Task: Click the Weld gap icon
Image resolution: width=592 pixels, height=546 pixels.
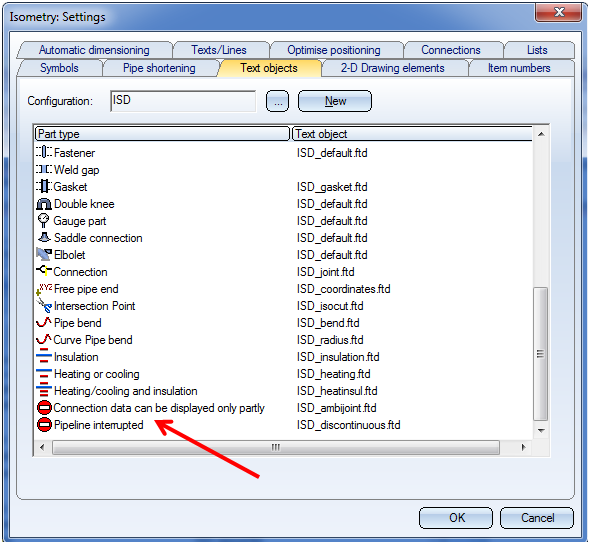Action: 44,170
